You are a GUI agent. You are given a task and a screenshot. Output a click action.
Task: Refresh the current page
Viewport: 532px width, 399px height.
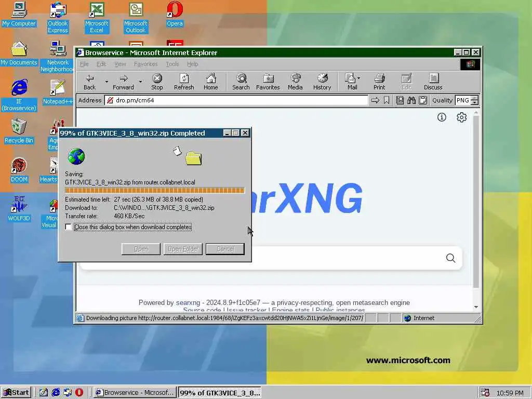(184, 82)
